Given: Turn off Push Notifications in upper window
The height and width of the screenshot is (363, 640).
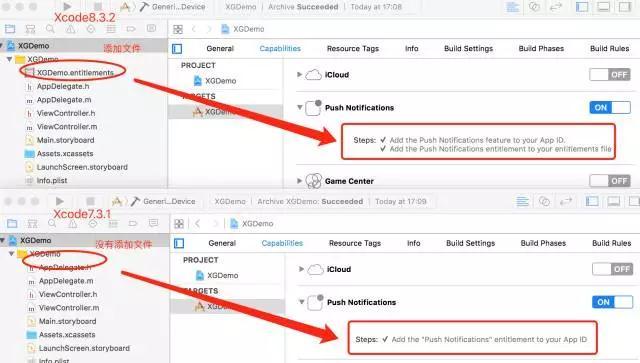Looking at the screenshot, I should point(610,107).
